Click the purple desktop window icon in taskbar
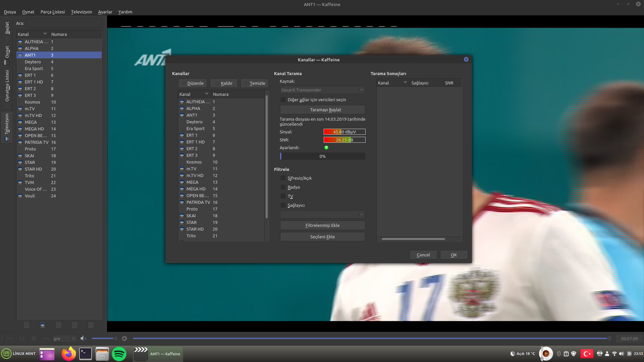This screenshot has height=362, width=644. tap(47, 354)
